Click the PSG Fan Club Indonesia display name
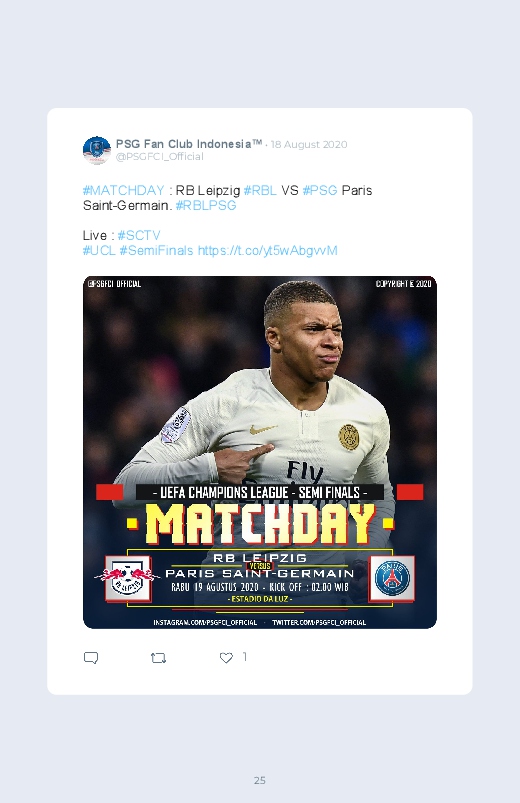This screenshot has width=520, height=803. [189, 144]
